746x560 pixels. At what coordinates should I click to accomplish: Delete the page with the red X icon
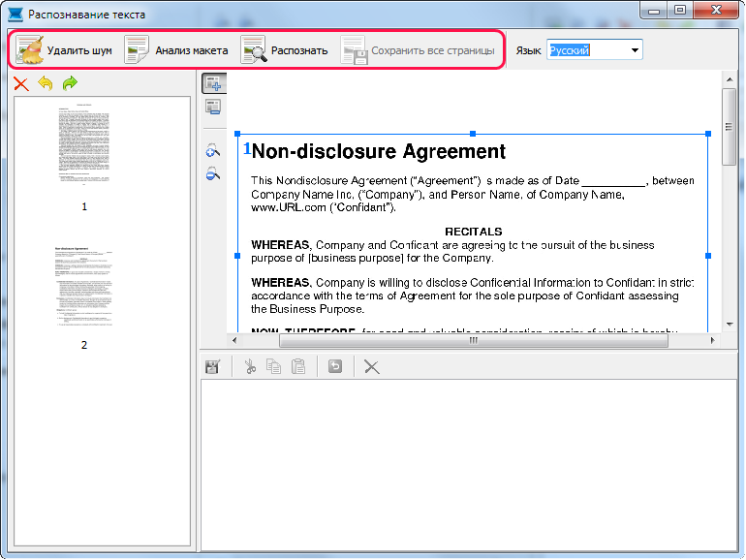pos(21,83)
